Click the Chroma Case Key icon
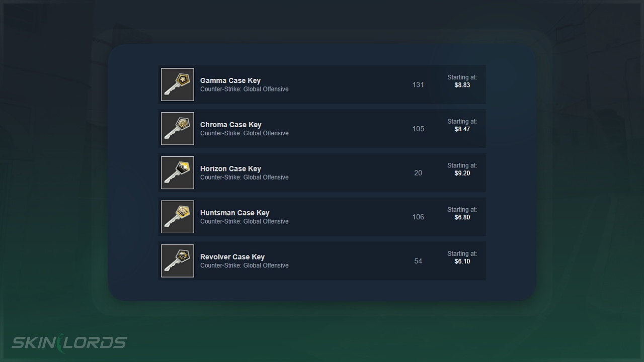644x362 pixels. pyautogui.click(x=178, y=129)
